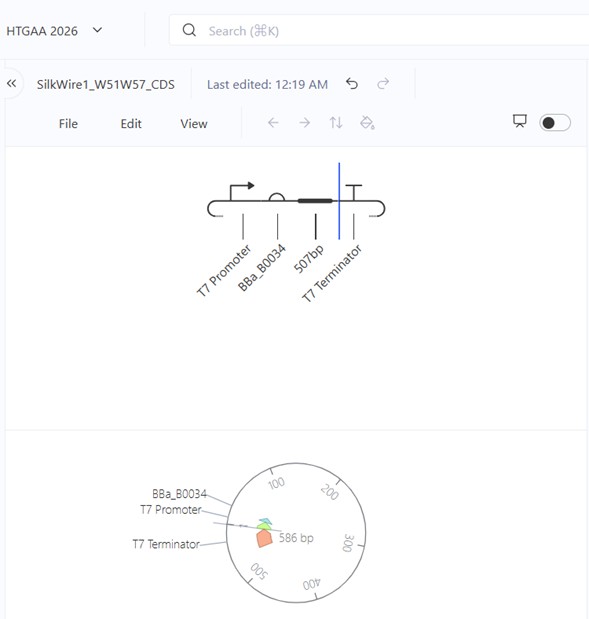589x619 pixels.
Task: Select the T7 Terminator glyph
Action: tap(354, 192)
